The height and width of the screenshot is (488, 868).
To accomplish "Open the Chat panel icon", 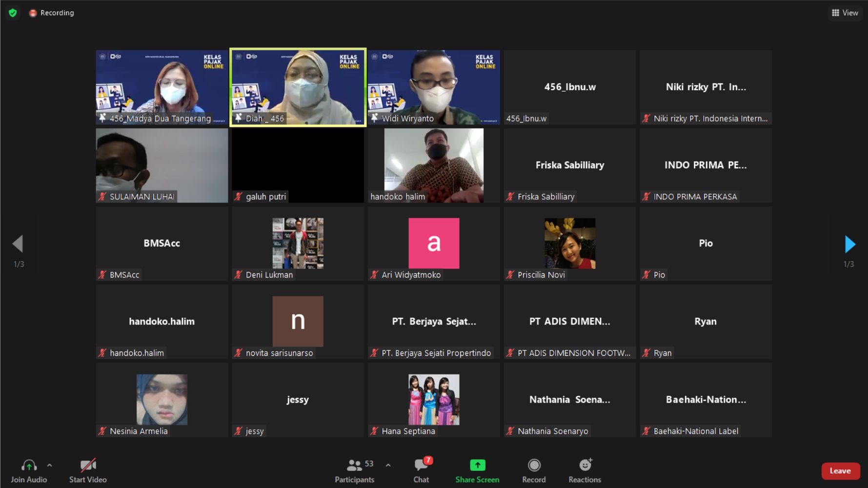I will [x=421, y=465].
